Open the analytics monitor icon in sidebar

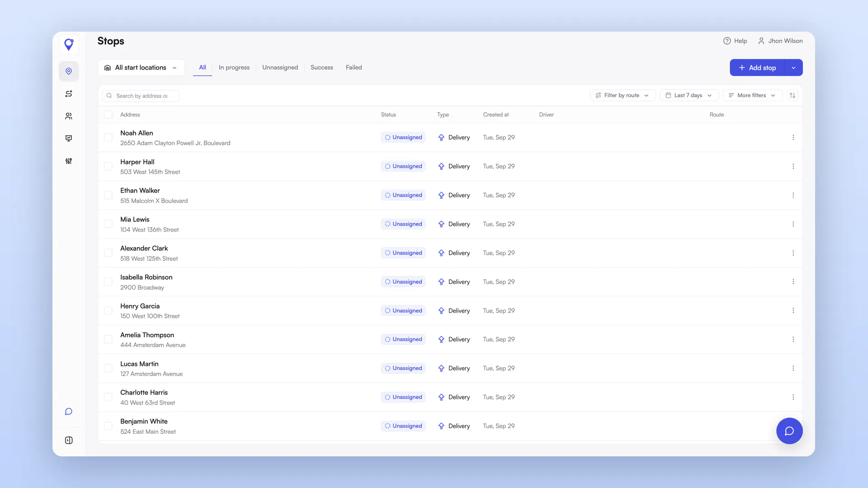pos(69,138)
